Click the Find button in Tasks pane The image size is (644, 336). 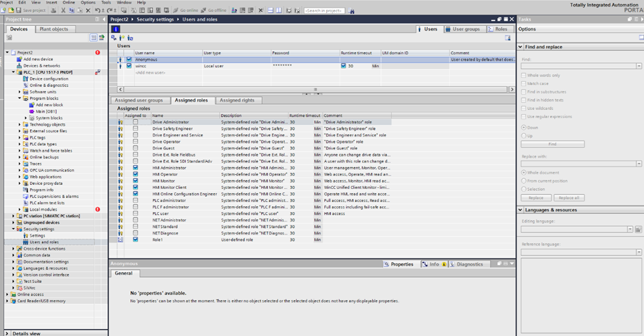pos(553,144)
